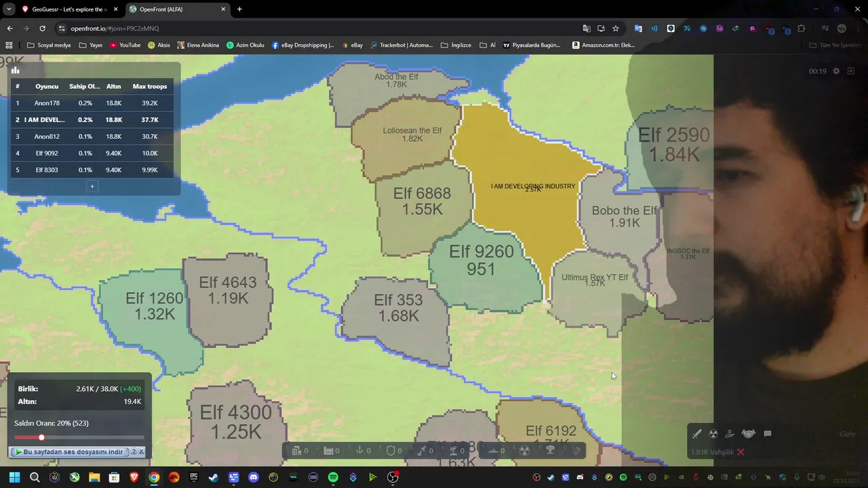Select Anon178 row in leaderboard
This screenshot has height=488, width=868.
pyautogui.click(x=92, y=103)
